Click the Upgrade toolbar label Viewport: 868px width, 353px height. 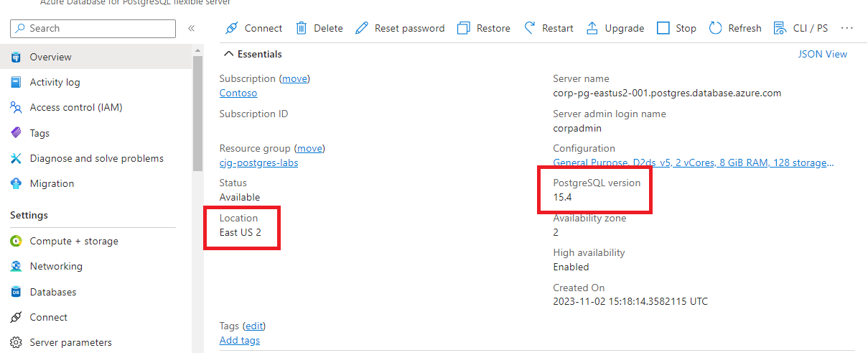point(625,28)
